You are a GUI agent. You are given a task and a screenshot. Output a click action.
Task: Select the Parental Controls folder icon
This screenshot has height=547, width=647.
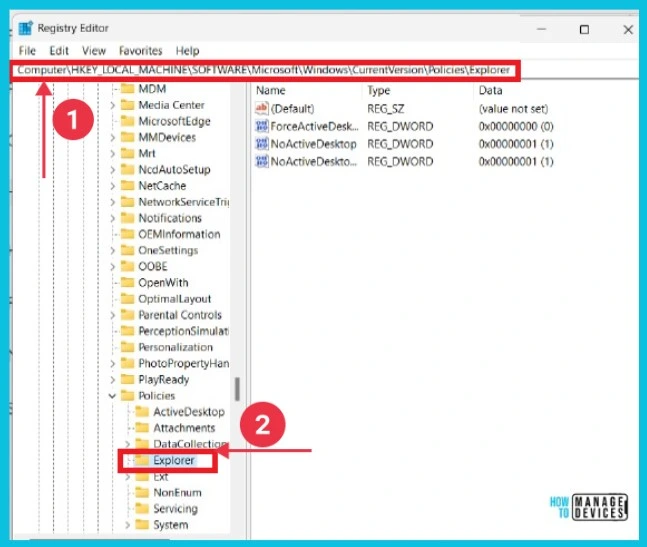coord(128,315)
